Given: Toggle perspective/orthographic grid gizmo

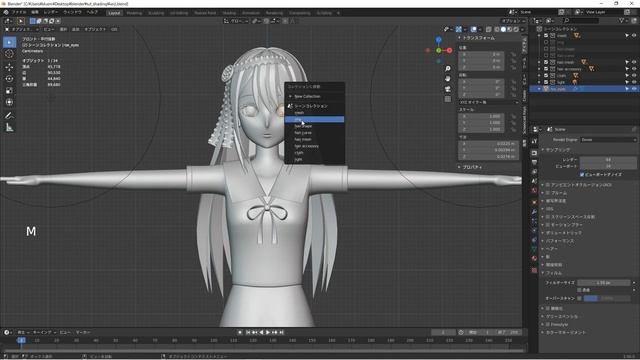Looking at the screenshot, I should pos(448,99).
